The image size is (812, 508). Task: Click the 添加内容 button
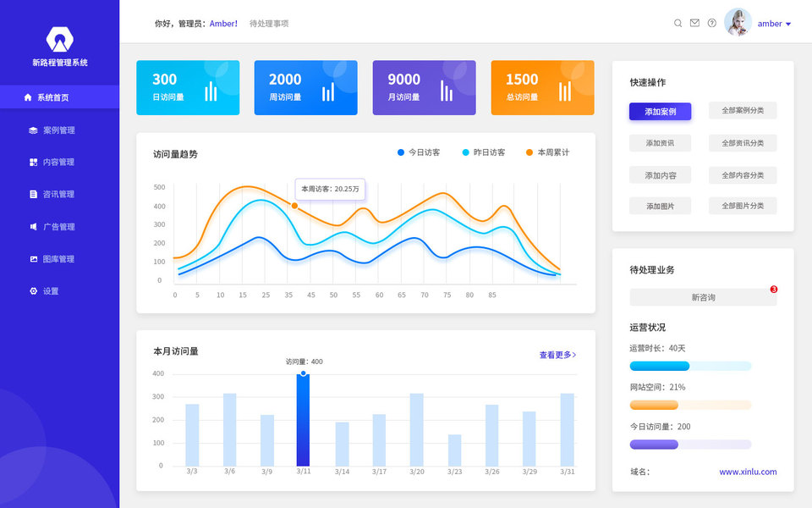pyautogui.click(x=661, y=175)
